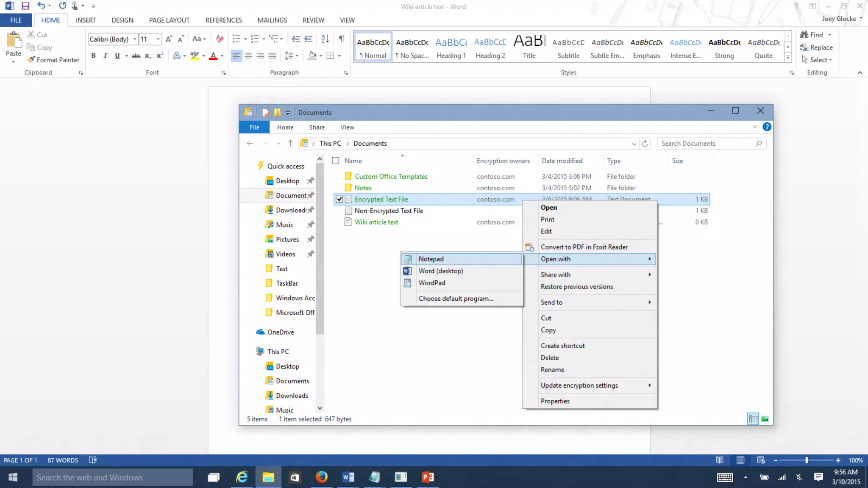Click the Clear Formatting eraser icon
868x488 pixels.
tap(220, 39)
